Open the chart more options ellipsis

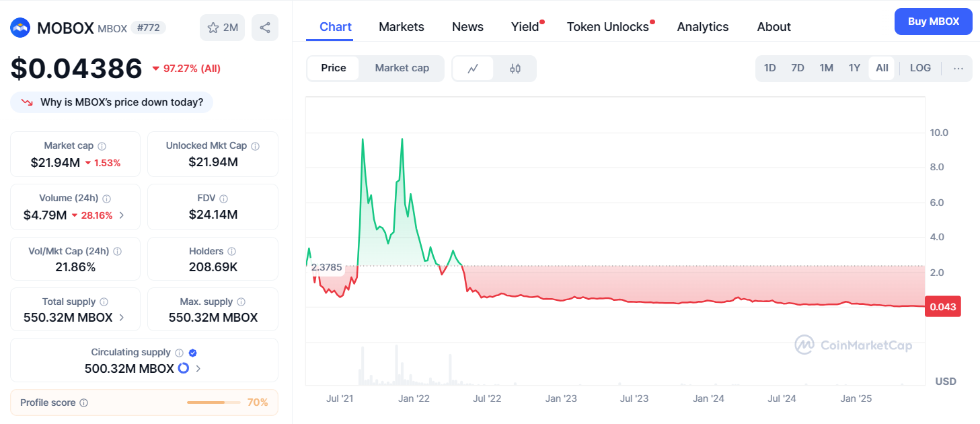958,68
